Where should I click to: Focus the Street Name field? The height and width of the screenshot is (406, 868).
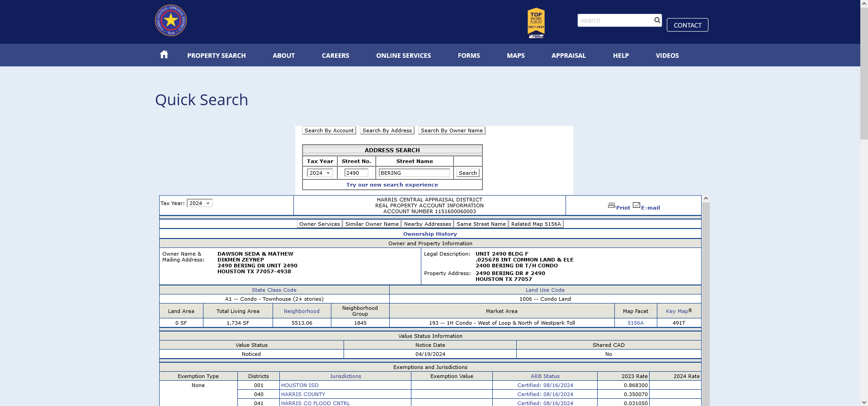coord(414,173)
